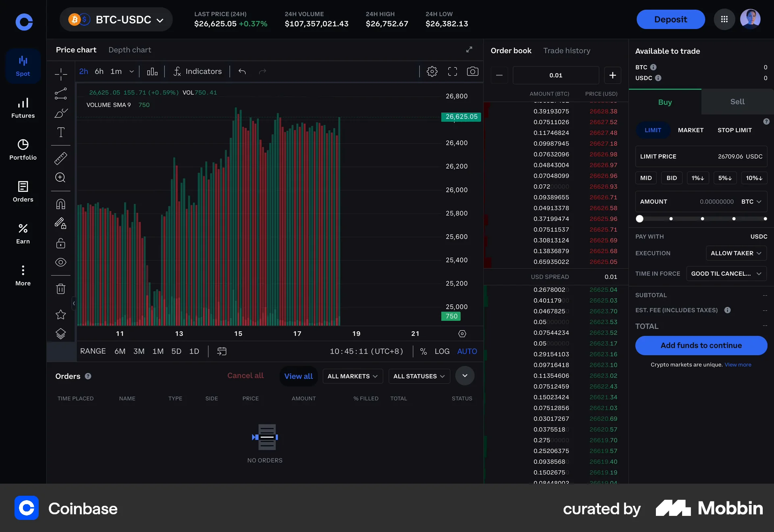This screenshot has height=532, width=774.
Task: Open the text annotation tool
Action: click(x=60, y=132)
